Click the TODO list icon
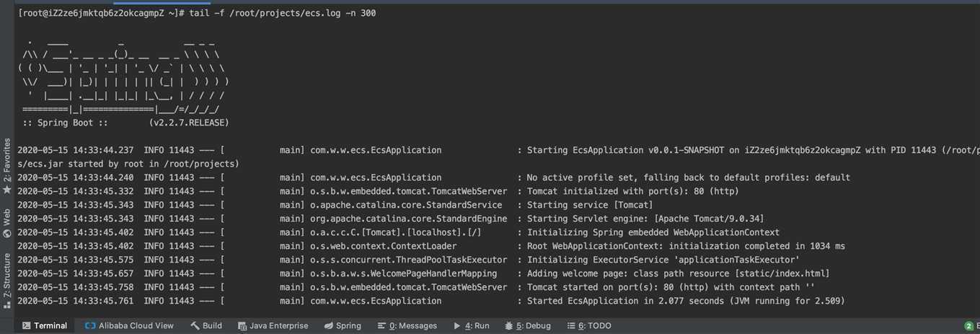The height and width of the screenshot is (334, 980). click(x=571, y=326)
